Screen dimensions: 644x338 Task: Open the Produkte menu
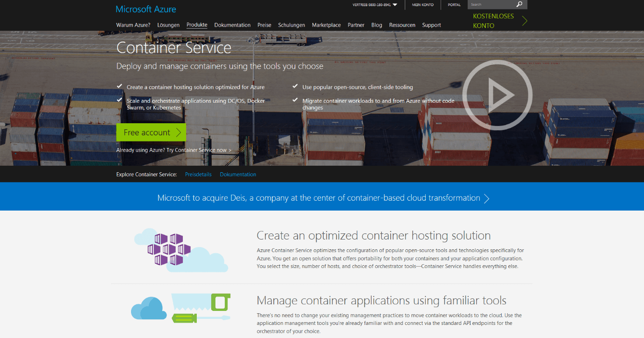pyautogui.click(x=197, y=25)
